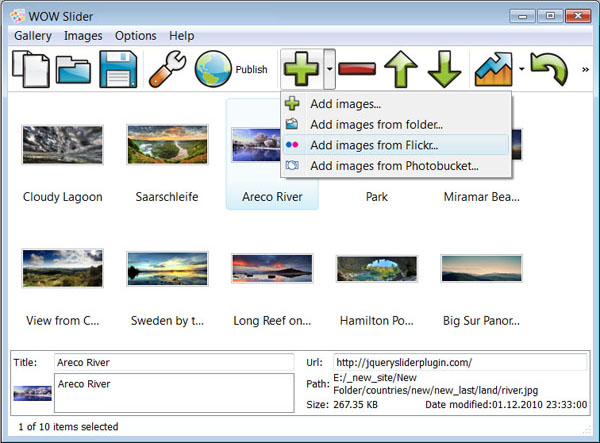Viewport: 600px width, 443px height.
Task: Expand the toolbar overflow chevron
Action: (x=585, y=70)
